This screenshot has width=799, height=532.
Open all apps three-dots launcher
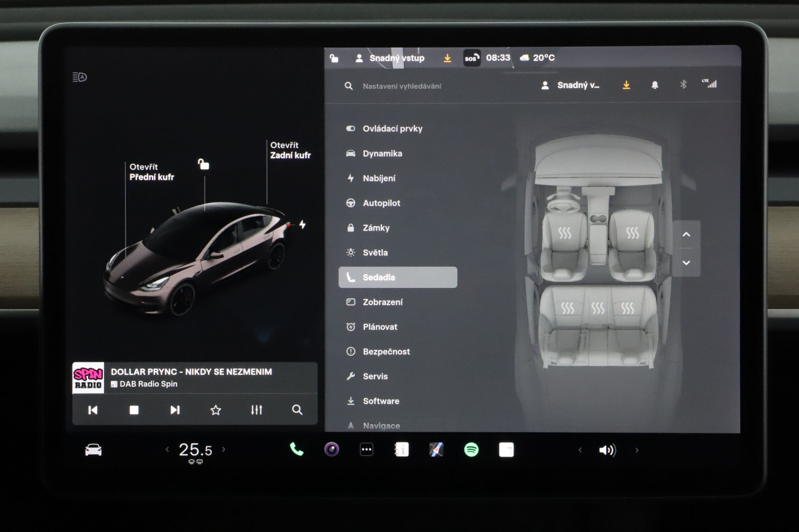[367, 450]
